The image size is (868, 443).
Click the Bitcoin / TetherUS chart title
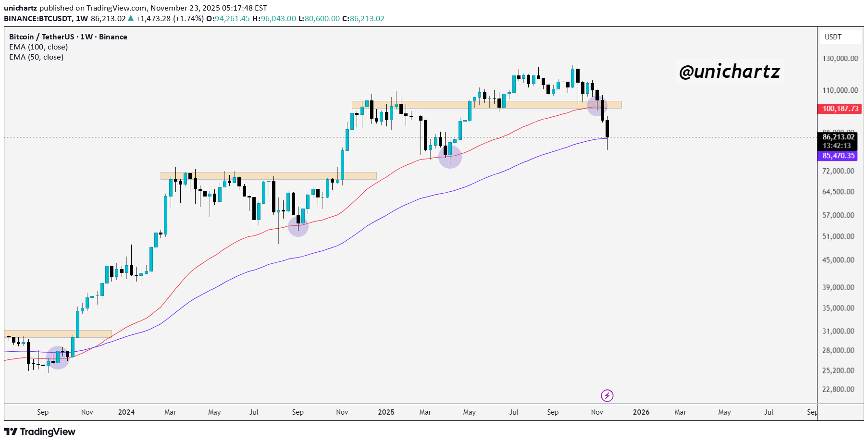tap(68, 37)
